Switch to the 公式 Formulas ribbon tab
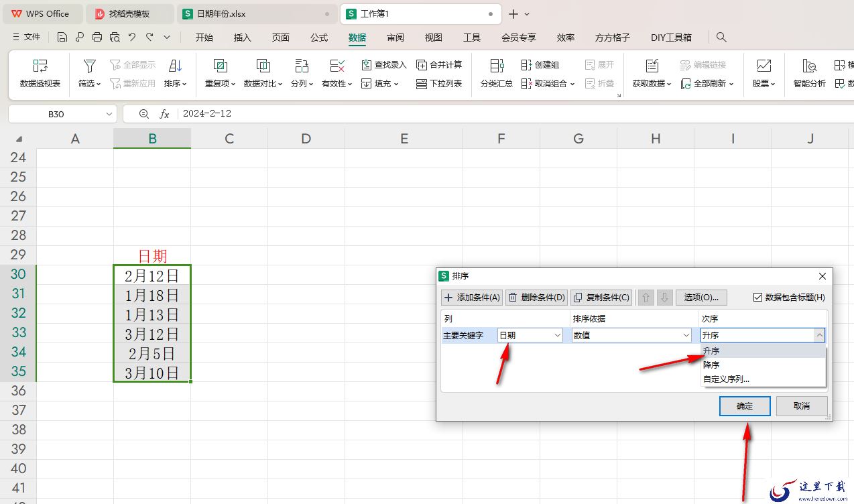The image size is (854, 504). pyautogui.click(x=319, y=38)
